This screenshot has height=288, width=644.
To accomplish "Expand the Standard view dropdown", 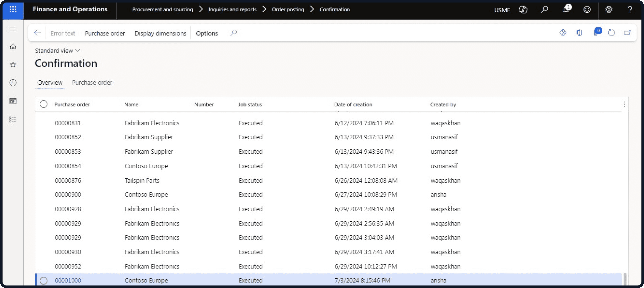I will click(58, 51).
